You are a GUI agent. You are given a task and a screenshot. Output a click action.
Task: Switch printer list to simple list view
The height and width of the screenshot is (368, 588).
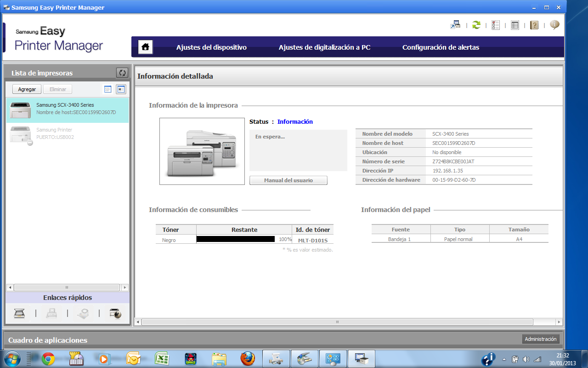(108, 89)
